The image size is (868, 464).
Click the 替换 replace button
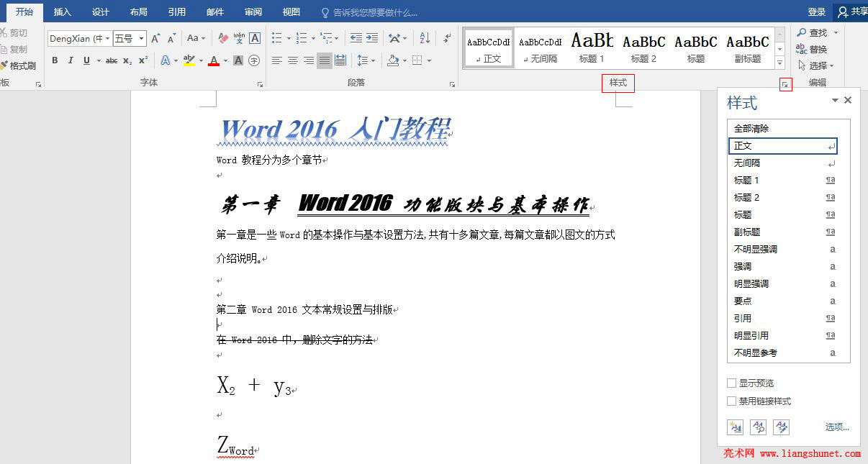pos(813,49)
